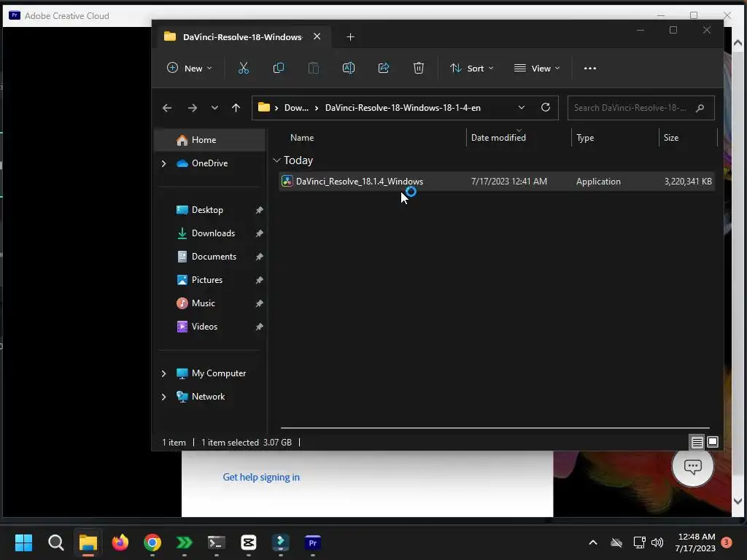747x560 pixels.
Task: Click the chat bubble help button
Action: (692, 466)
